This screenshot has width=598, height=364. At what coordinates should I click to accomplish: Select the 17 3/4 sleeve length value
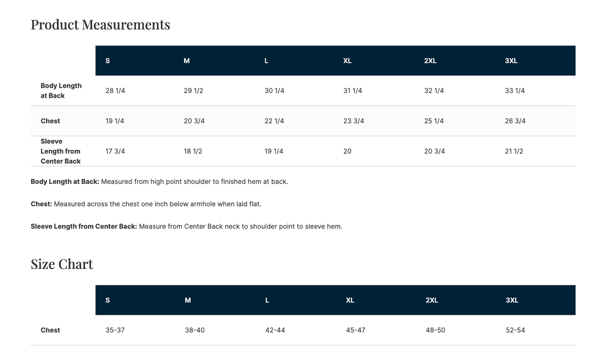coord(115,151)
